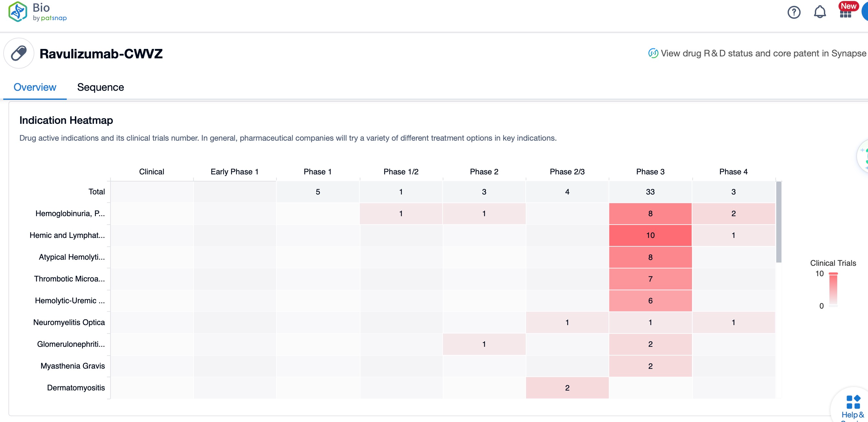The image size is (868, 422).
Task: Select Phase 2 cell for Glomerulonephriti...
Action: pyautogui.click(x=483, y=344)
